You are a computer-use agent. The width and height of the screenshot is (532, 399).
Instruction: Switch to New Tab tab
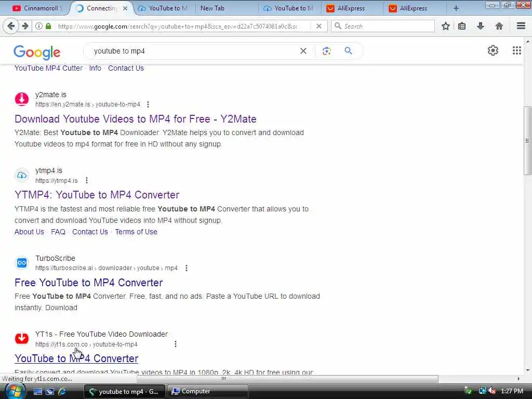coord(227,8)
